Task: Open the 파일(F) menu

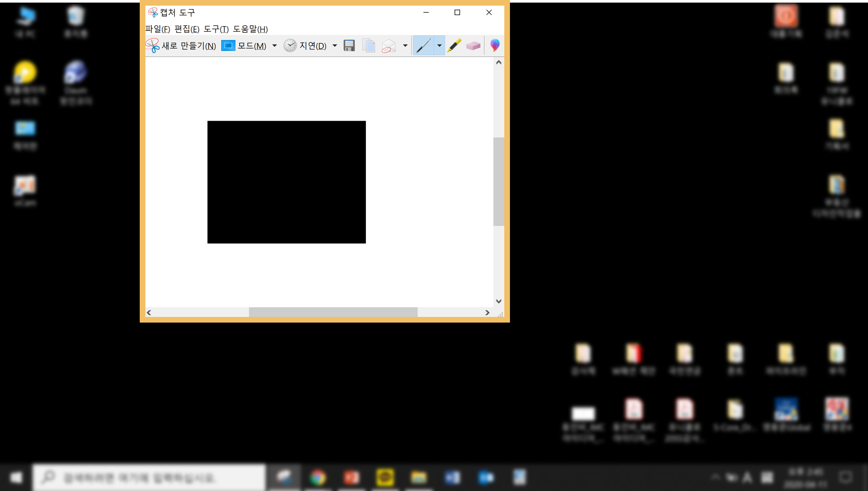Action: (x=158, y=29)
